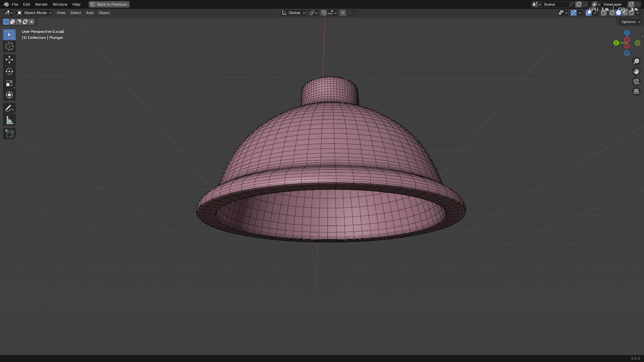Screen dimensions: 644x362
Task: Expand the overlays options dropdown arrow
Action: [595, 13]
